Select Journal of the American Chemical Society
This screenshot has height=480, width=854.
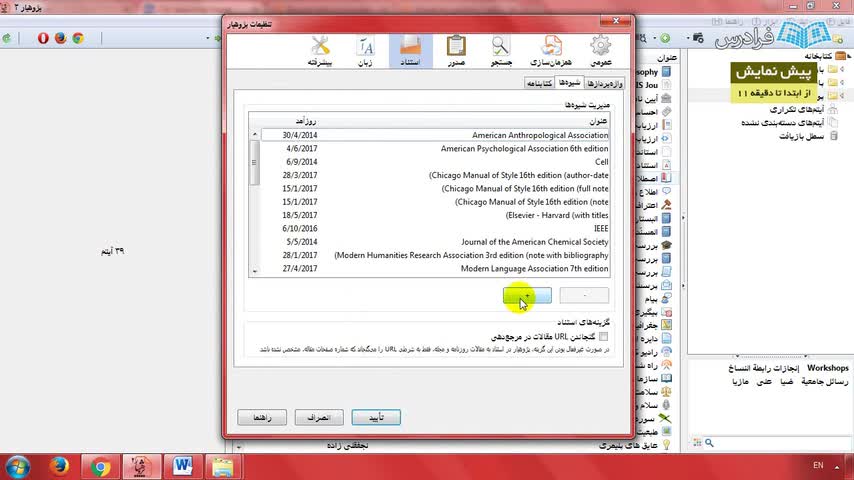click(435, 242)
